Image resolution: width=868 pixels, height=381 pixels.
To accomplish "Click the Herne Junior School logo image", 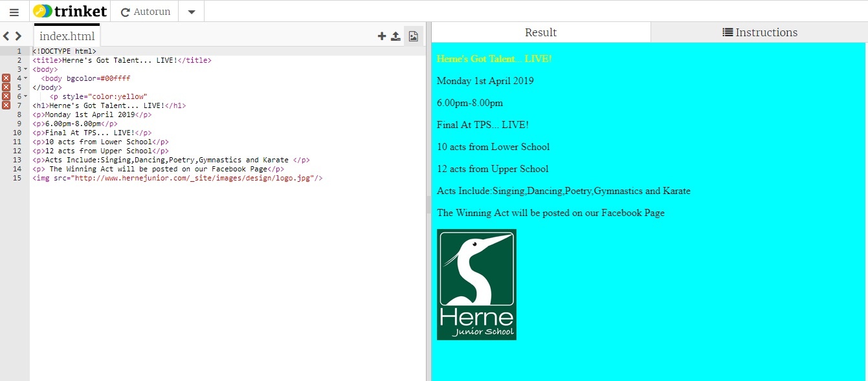I will click(476, 284).
